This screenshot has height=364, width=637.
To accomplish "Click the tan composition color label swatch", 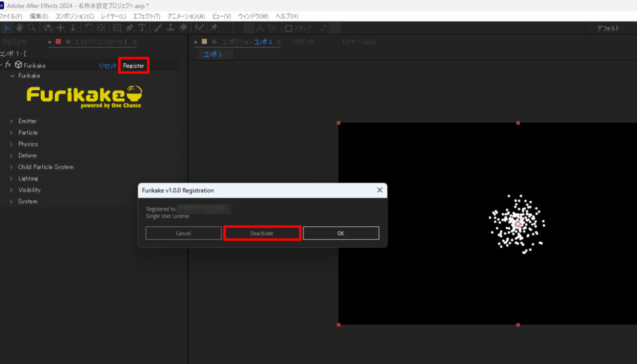I will [x=204, y=42].
